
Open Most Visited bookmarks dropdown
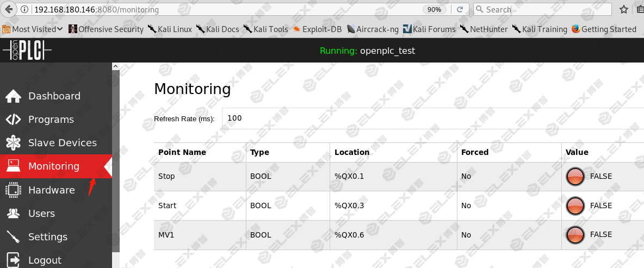coord(33,29)
